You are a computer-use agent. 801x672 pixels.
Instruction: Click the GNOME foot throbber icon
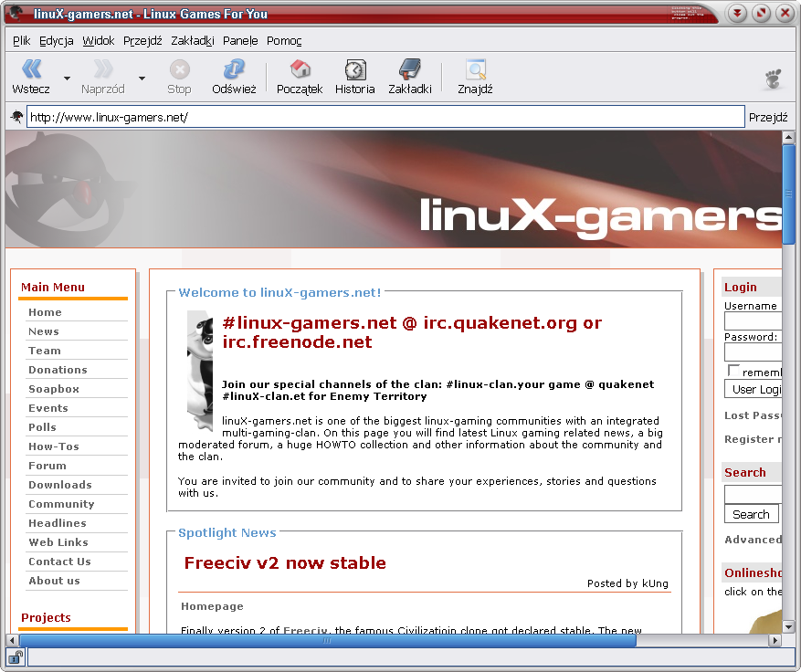pos(774,79)
